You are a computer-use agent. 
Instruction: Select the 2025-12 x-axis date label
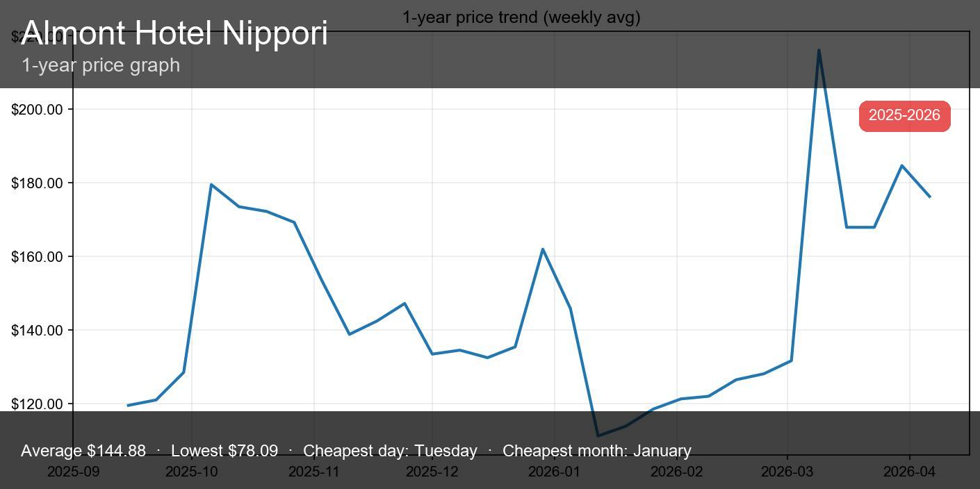point(432,472)
